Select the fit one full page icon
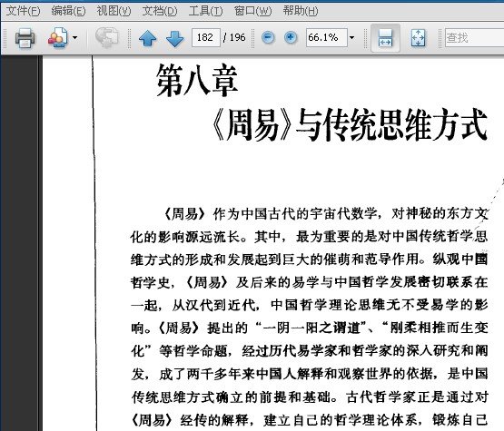The height and width of the screenshot is (431, 504). 418,38
